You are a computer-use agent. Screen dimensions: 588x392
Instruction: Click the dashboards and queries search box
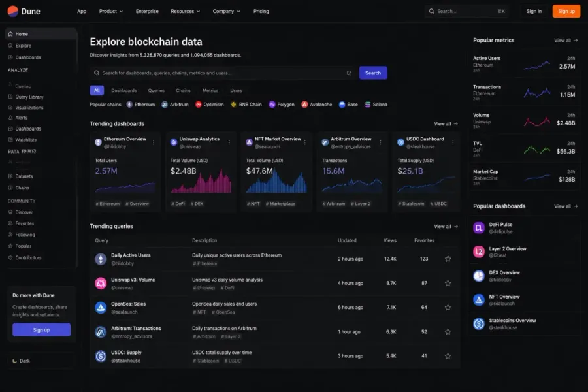coord(222,73)
